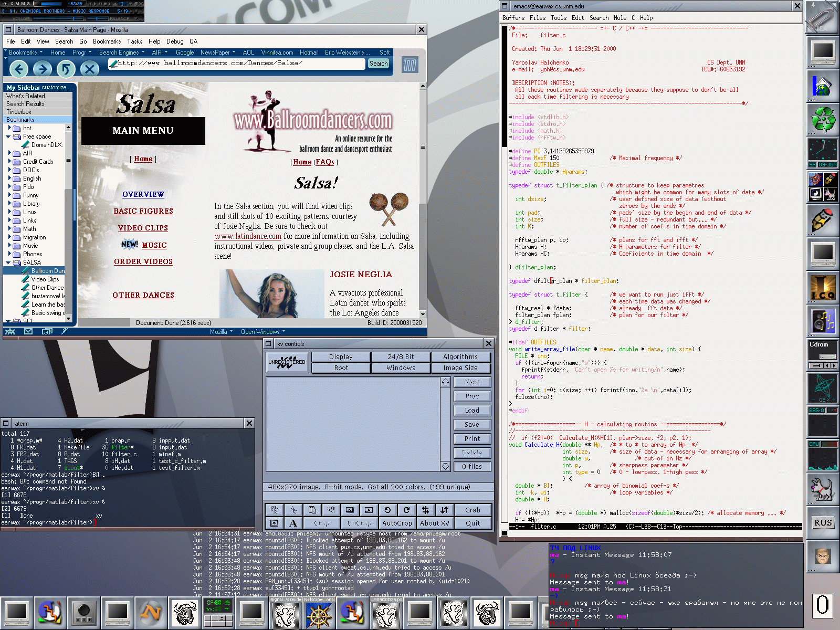
Task: Pause XMMS playback
Action: click(x=100, y=4)
